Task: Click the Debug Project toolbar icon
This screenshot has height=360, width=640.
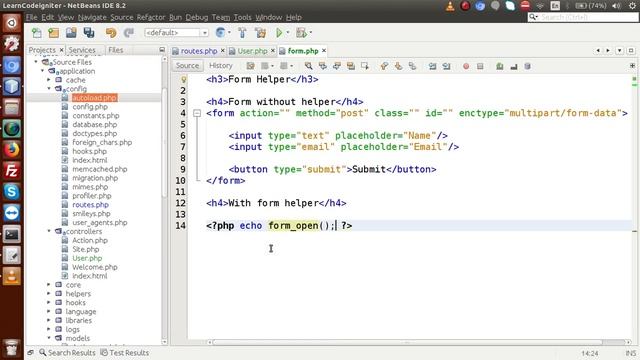Action: pos(301,33)
